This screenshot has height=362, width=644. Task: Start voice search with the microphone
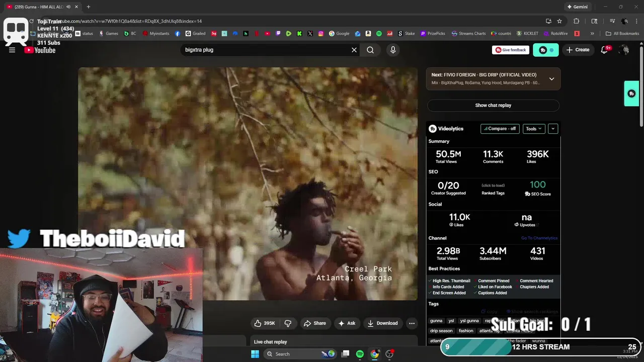tap(393, 50)
